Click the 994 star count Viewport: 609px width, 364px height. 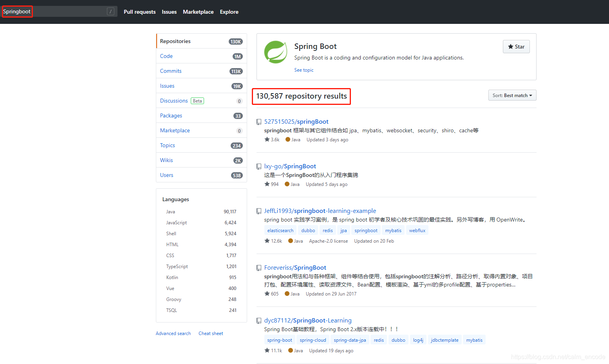click(272, 184)
